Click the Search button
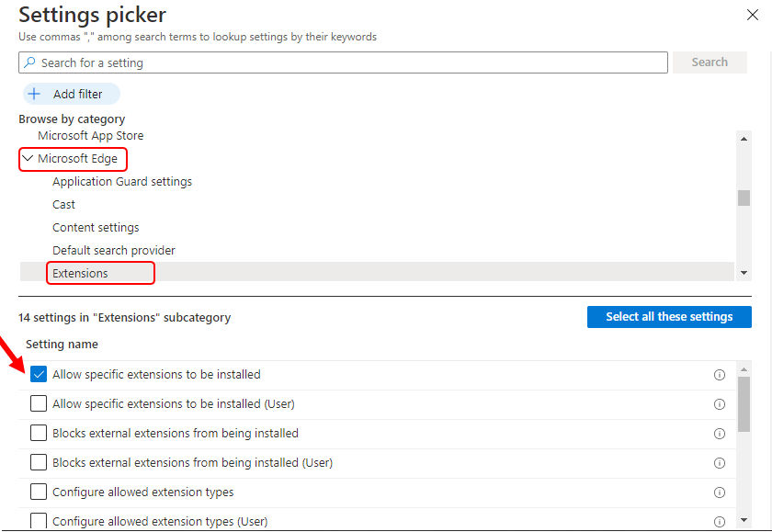This screenshot has width=772, height=532. coord(710,62)
